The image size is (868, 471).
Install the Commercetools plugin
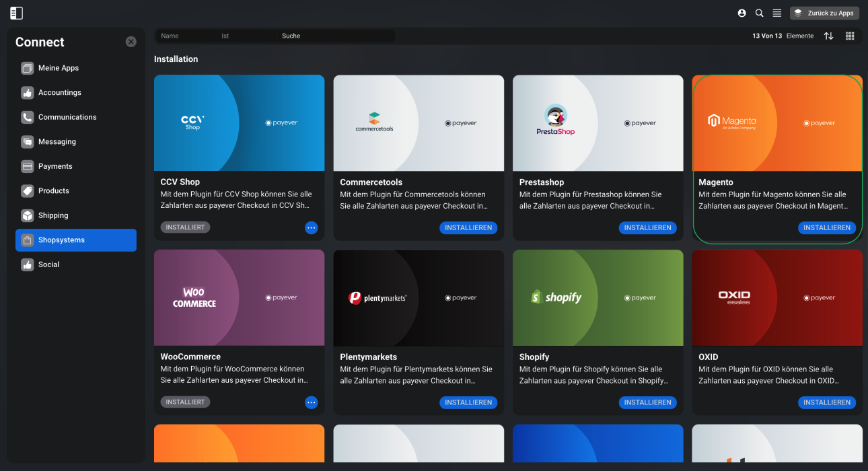click(468, 228)
